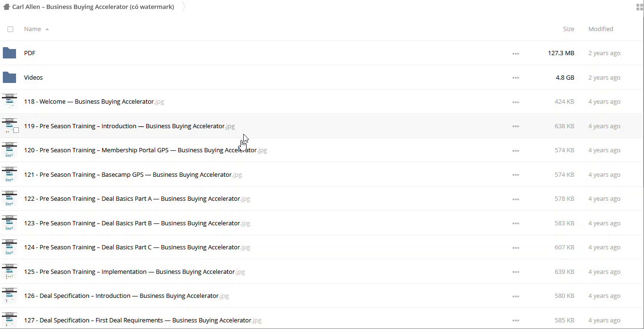The image size is (644, 329).
Task: Open the PDF folder name
Action: pos(30,53)
